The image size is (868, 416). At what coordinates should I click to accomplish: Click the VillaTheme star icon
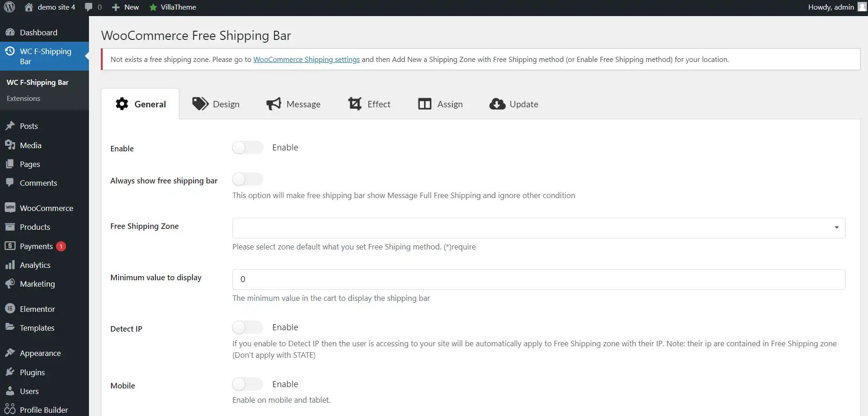click(x=153, y=7)
